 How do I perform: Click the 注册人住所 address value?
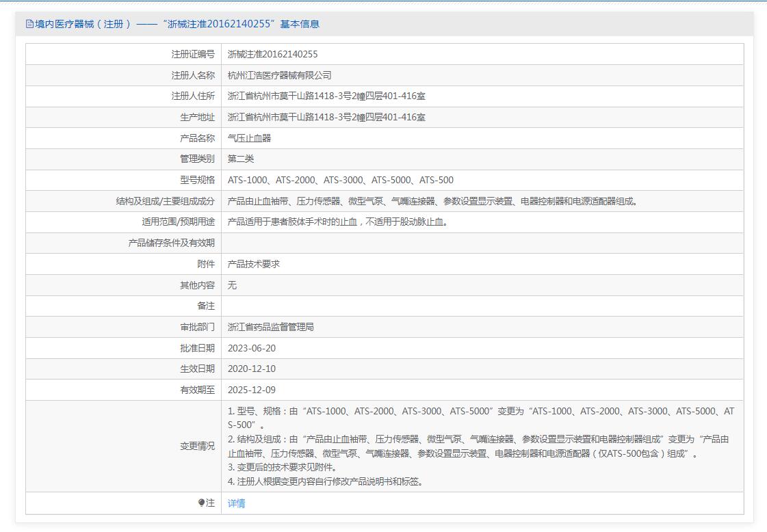pos(326,96)
